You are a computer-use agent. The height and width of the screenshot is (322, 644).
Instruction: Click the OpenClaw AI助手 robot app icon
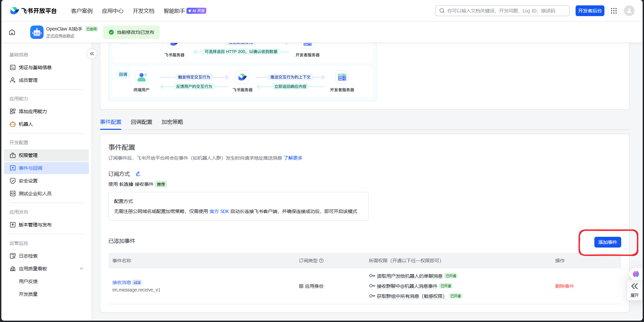click(37, 32)
